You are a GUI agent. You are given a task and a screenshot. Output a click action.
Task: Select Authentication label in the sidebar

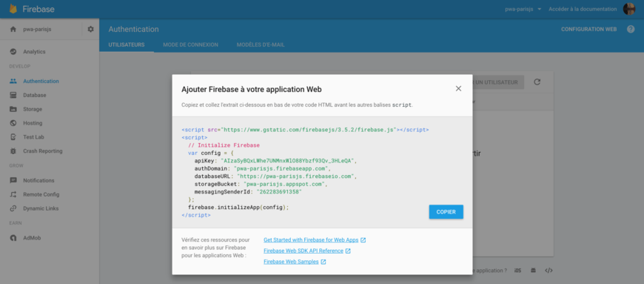pos(41,81)
